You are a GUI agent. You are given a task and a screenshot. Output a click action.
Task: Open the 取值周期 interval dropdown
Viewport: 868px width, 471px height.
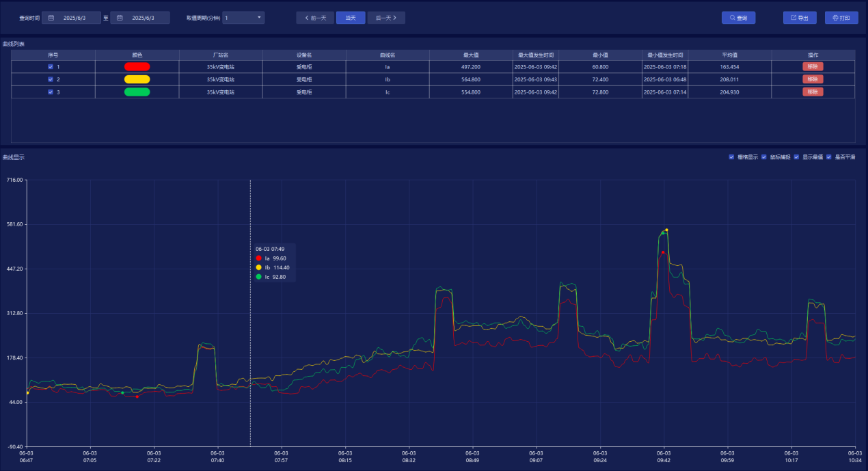coord(243,18)
